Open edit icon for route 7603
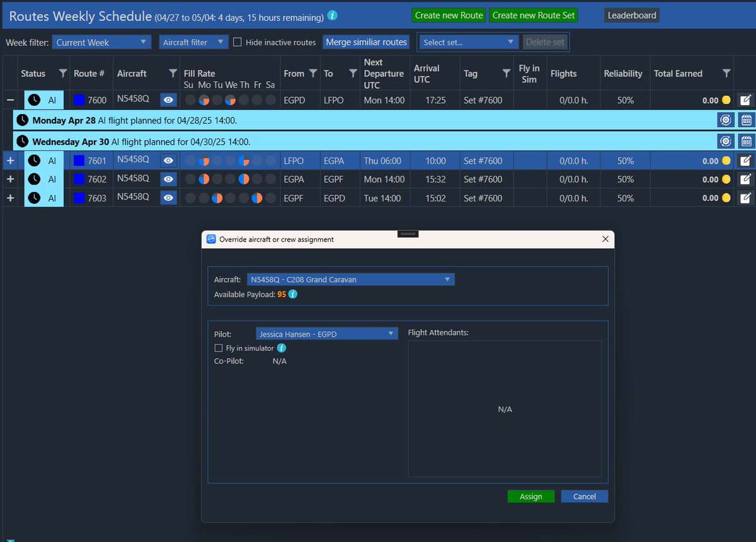Viewport: 756px width, 542px height. point(745,198)
